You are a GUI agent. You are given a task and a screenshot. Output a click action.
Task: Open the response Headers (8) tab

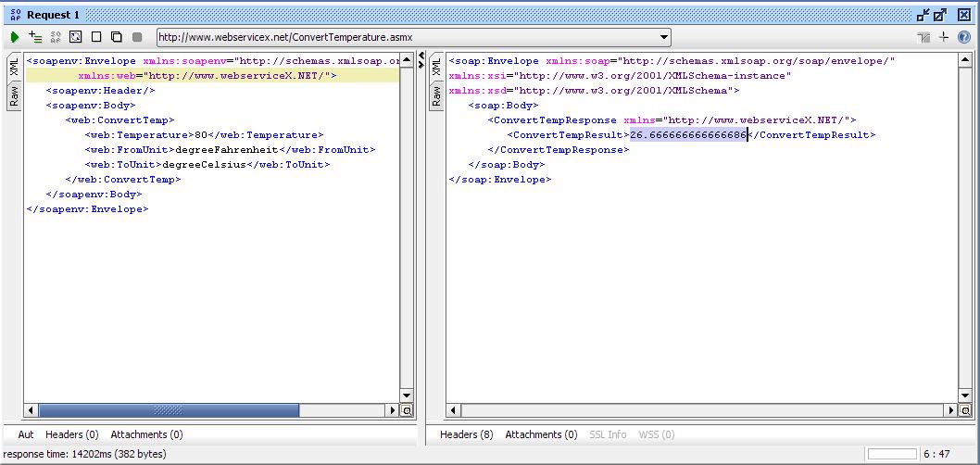(x=466, y=434)
